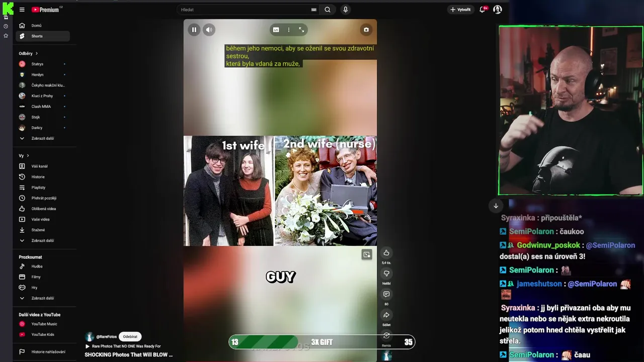
Task: Open Vaše videa
Action: click(x=44, y=219)
